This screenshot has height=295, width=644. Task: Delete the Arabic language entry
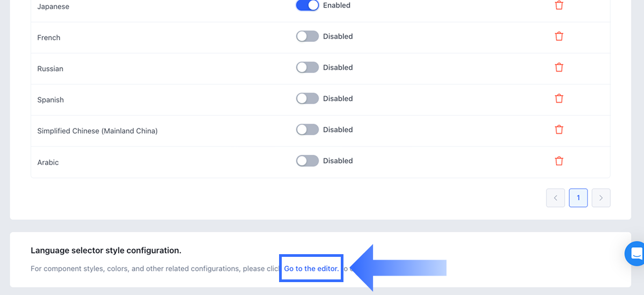(x=559, y=161)
